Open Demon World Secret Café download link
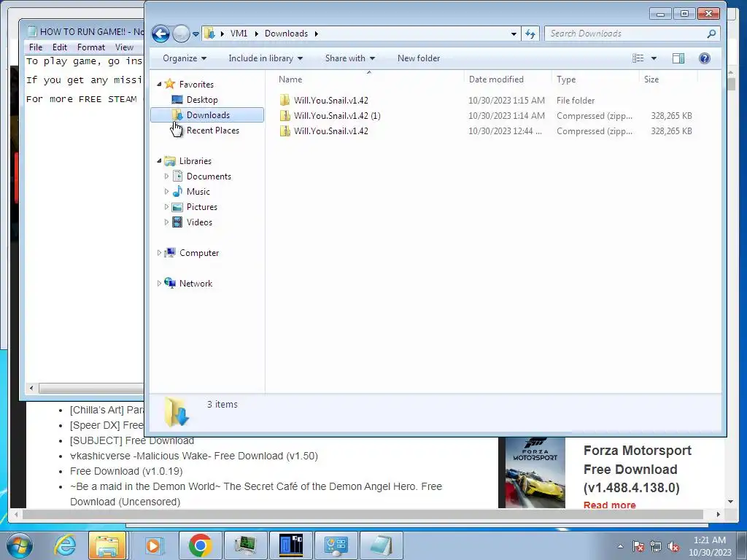747x560 pixels. click(256, 494)
